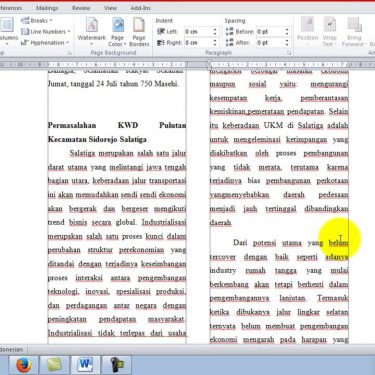Click the Spacing Before icon
Viewport: 375px width, 375px height.
(x=229, y=32)
